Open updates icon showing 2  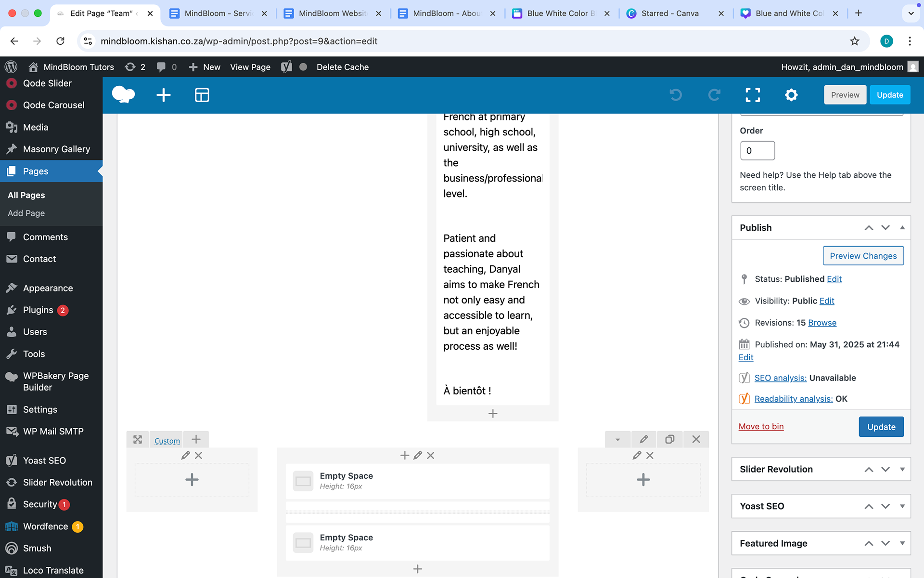(135, 67)
